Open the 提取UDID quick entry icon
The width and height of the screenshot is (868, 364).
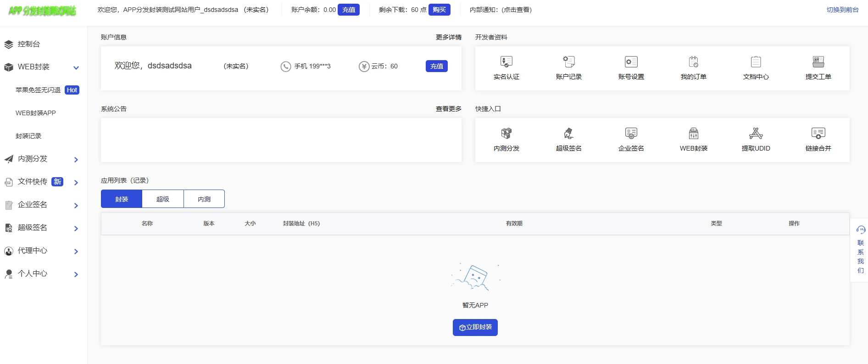tap(756, 134)
